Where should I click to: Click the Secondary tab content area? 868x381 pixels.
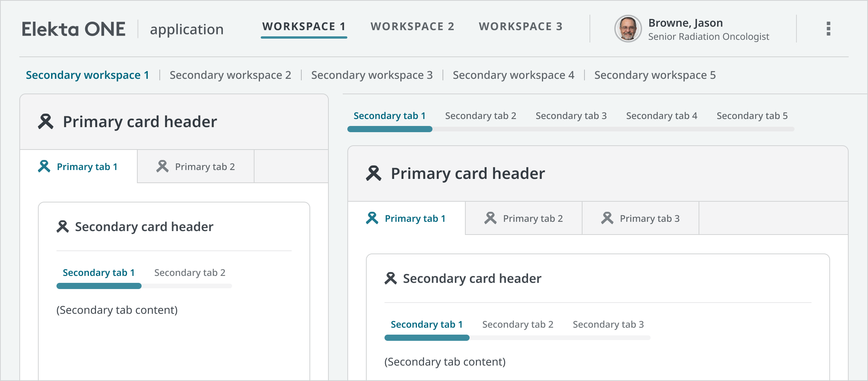[x=117, y=310]
